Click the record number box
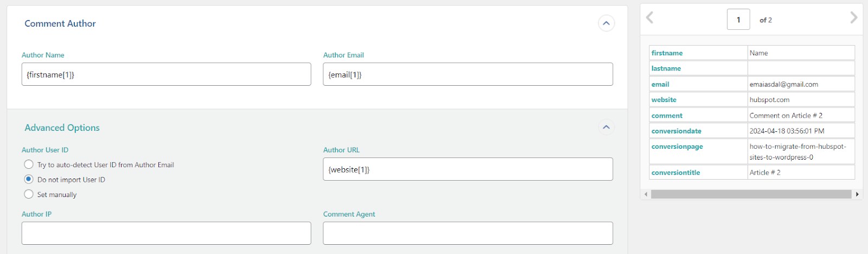868x254 pixels. (738, 20)
